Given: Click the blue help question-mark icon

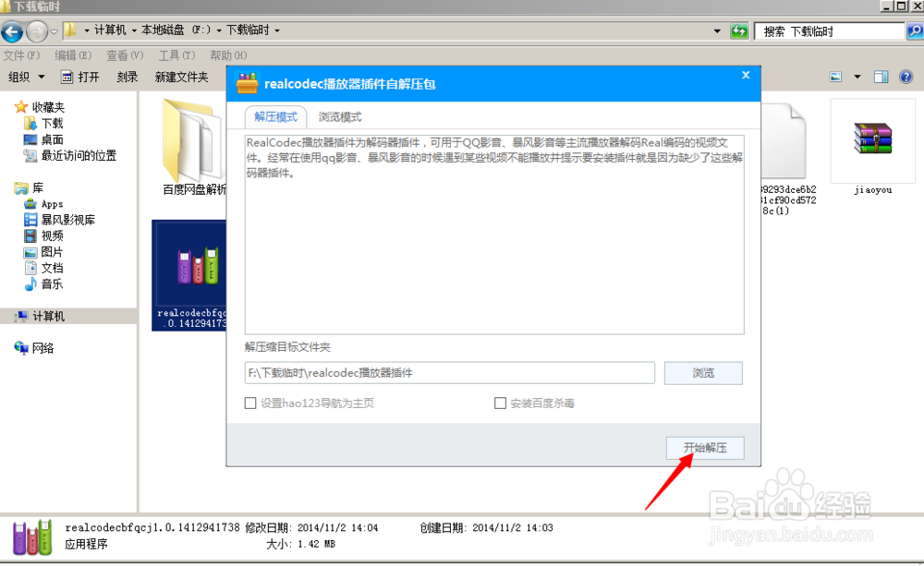Looking at the screenshot, I should point(906,76).
